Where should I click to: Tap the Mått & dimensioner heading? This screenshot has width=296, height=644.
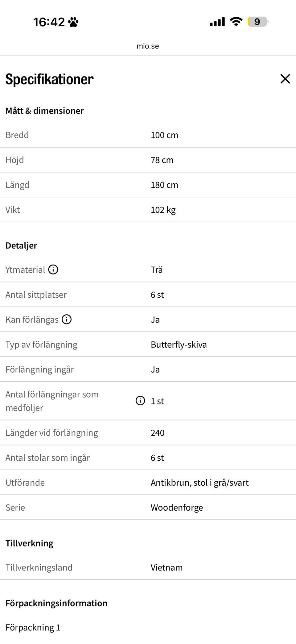pos(45,111)
